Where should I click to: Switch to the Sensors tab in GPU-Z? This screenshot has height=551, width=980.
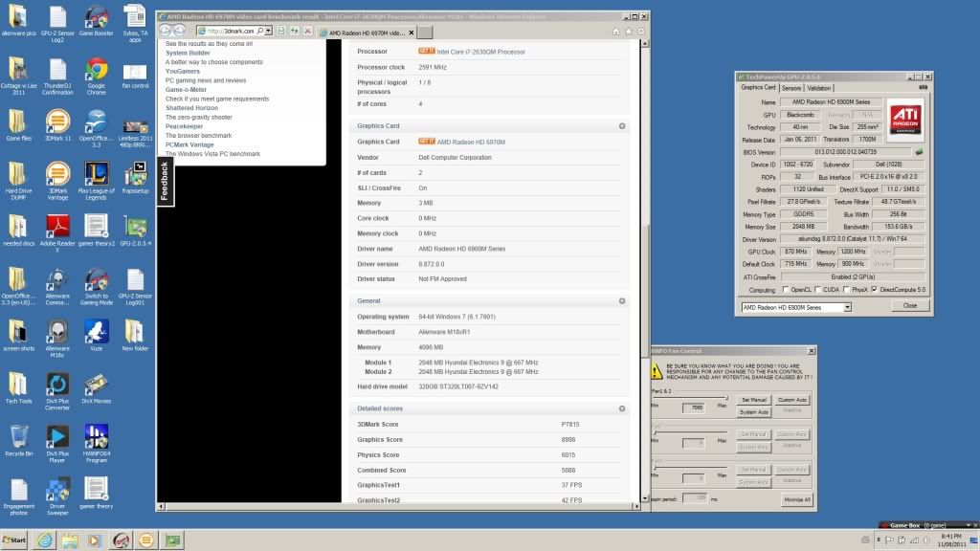tap(791, 88)
